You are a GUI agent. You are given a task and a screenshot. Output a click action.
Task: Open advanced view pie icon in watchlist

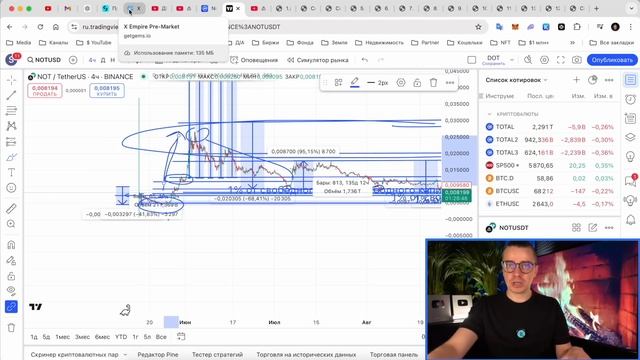[x=593, y=80]
